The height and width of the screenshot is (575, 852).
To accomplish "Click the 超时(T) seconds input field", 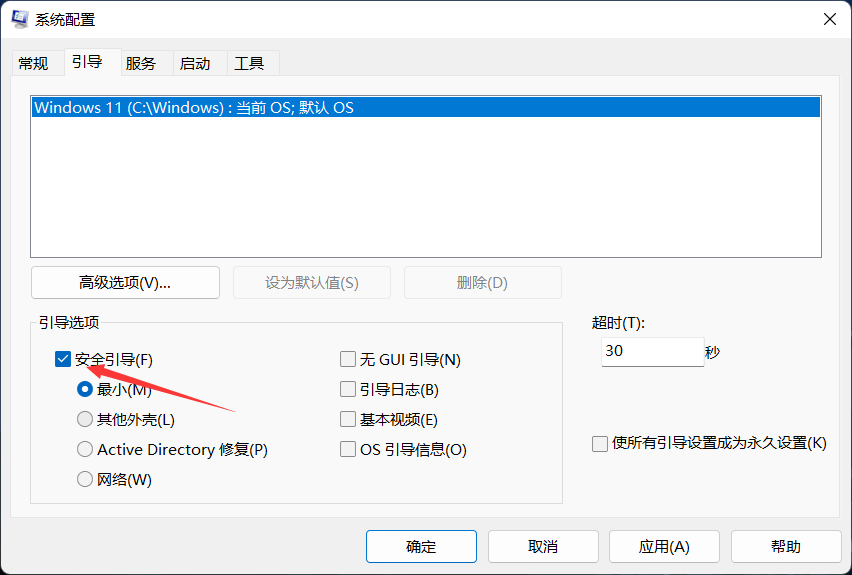I will point(651,351).
